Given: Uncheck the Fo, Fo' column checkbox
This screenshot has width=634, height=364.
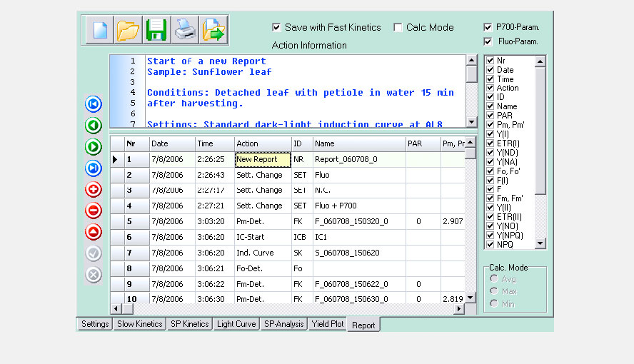Looking at the screenshot, I should coord(490,171).
